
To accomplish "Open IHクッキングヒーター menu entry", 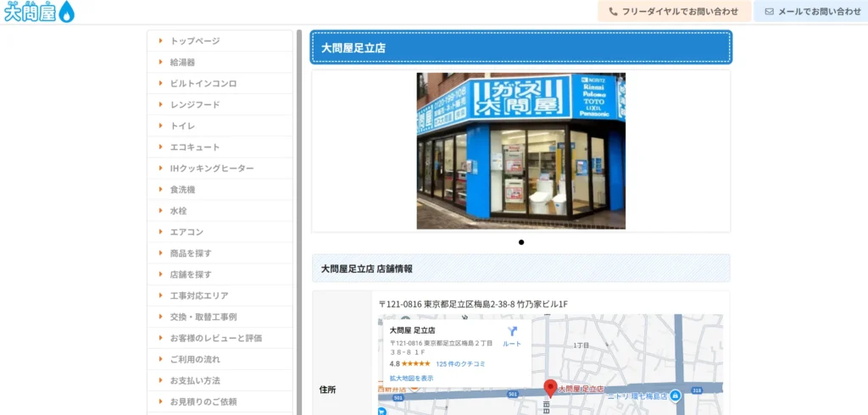I will 212,168.
